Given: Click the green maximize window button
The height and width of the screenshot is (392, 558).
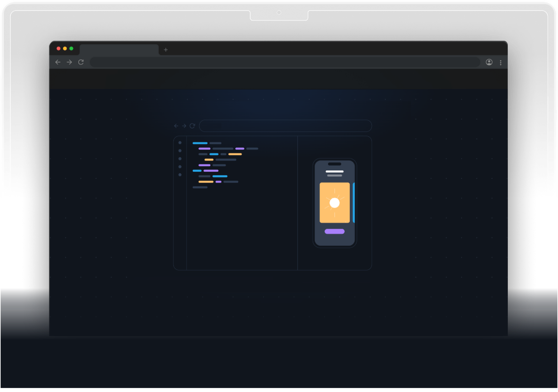Looking at the screenshot, I should 71,49.
